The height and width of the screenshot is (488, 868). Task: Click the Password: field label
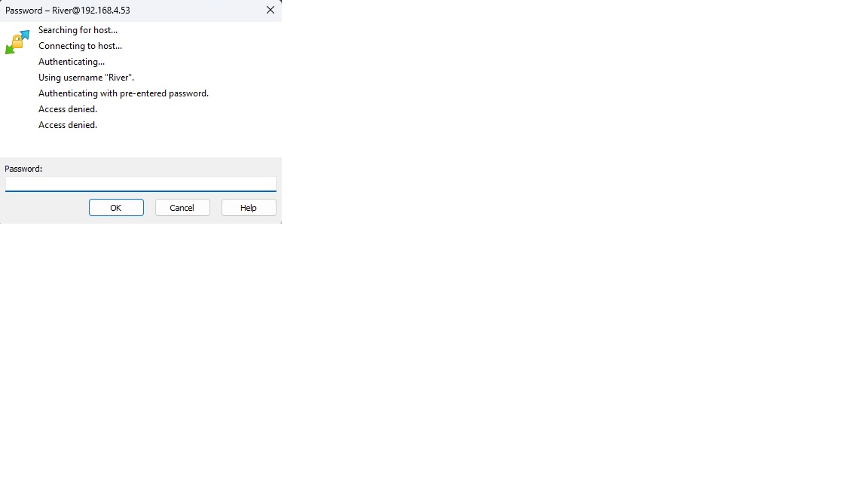[23, 169]
